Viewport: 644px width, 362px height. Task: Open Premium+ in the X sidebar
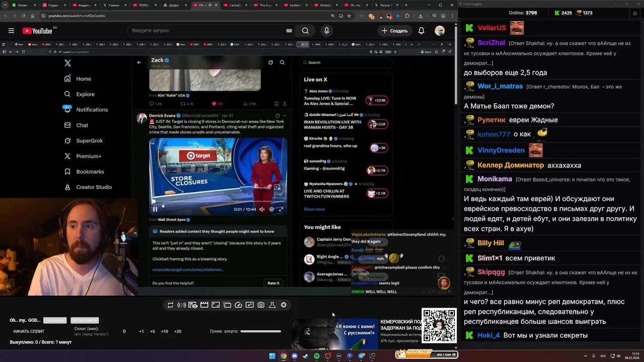coord(83,156)
